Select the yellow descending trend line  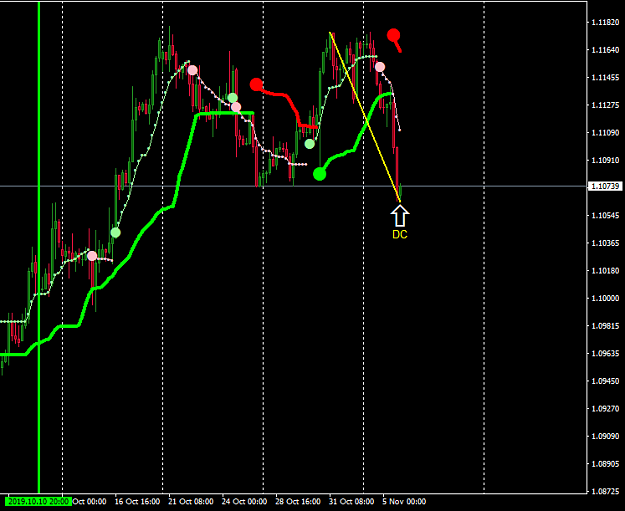[x=365, y=116]
